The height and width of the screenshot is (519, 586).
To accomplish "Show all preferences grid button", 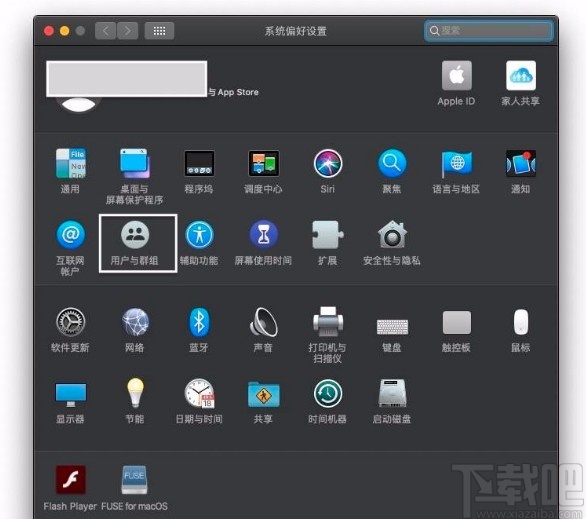I will [x=159, y=31].
